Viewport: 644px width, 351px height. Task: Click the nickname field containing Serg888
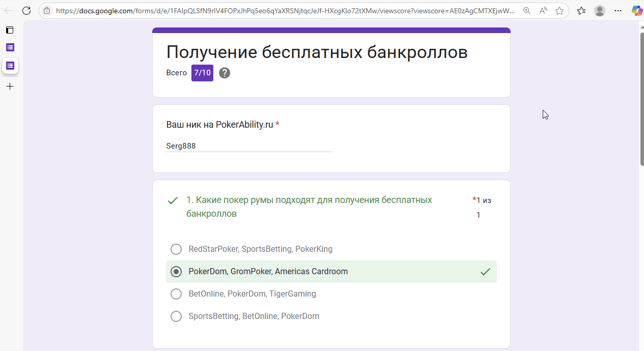click(x=248, y=146)
